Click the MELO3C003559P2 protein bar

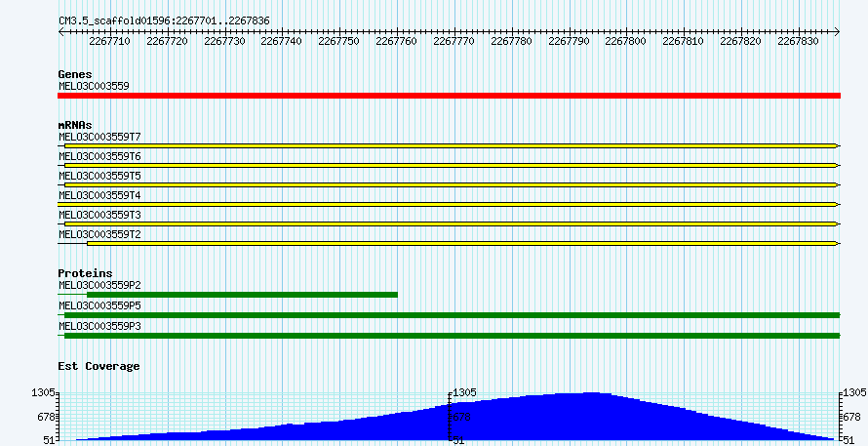(228, 295)
